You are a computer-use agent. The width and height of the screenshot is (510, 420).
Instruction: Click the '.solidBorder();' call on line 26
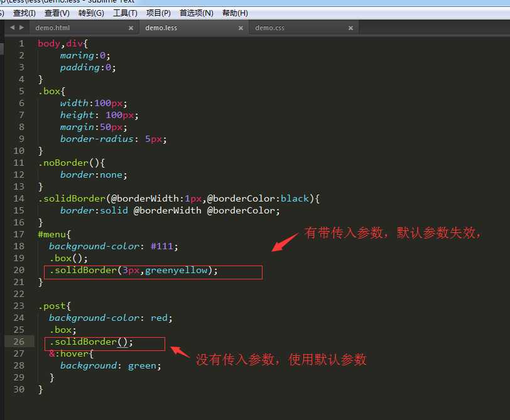[x=91, y=342]
